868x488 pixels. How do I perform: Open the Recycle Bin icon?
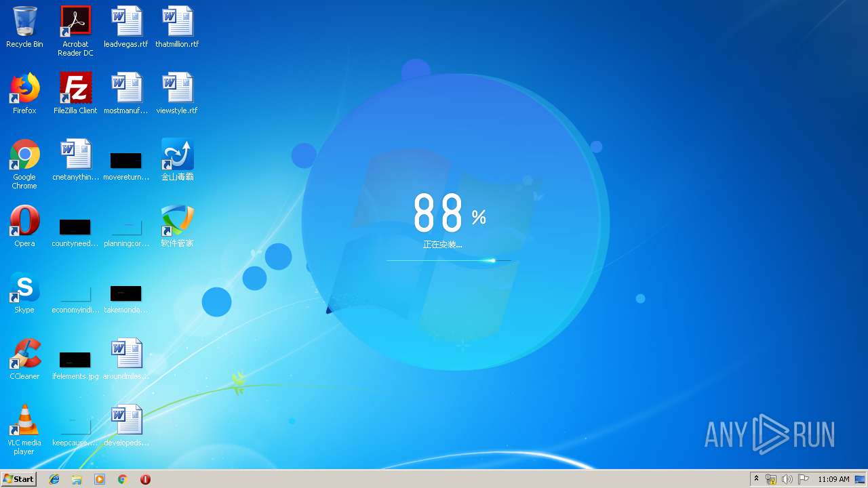click(24, 27)
